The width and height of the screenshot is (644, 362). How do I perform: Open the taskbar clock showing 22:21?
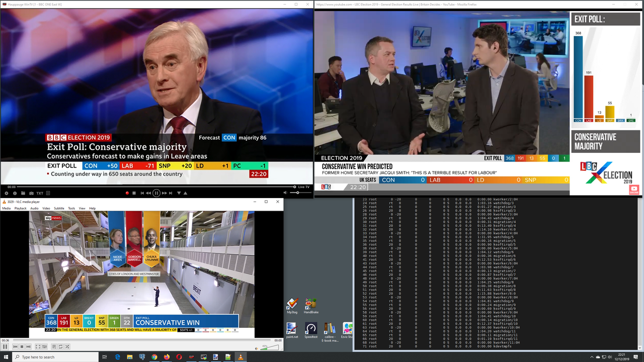(x=622, y=357)
